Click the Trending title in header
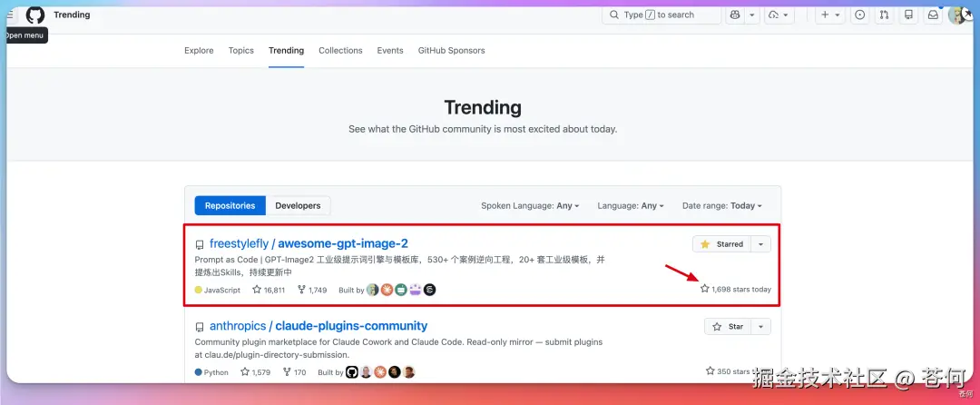 coord(72,15)
